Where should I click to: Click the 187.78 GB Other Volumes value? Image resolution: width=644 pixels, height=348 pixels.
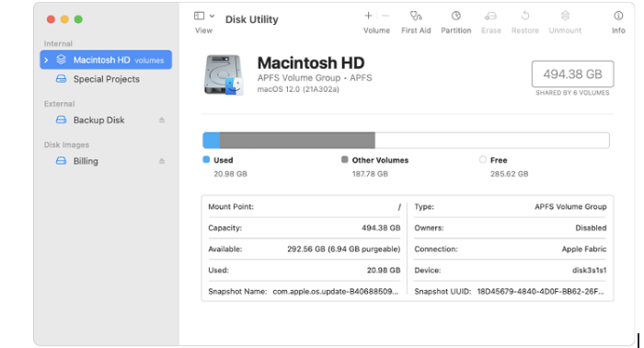pos(370,174)
